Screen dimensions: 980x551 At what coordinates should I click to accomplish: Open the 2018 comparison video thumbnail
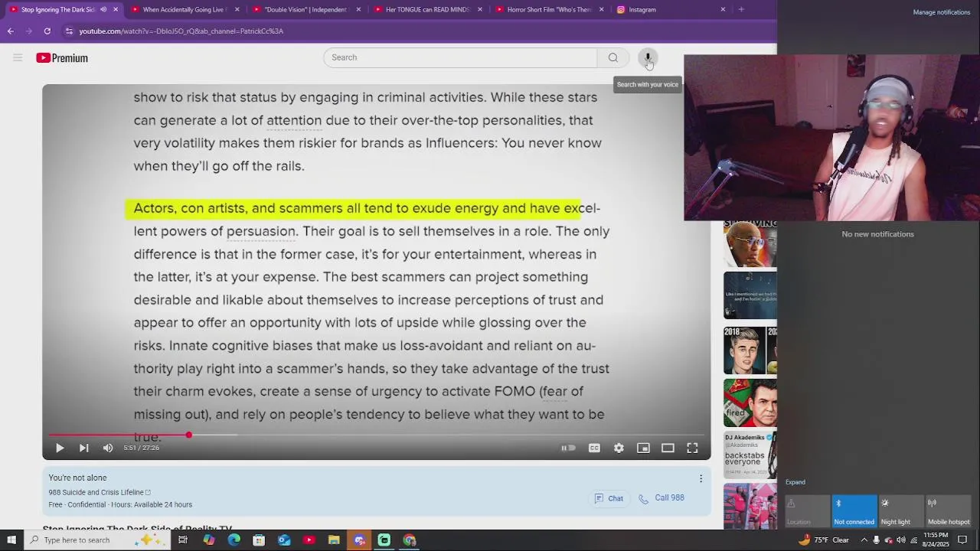coord(750,350)
